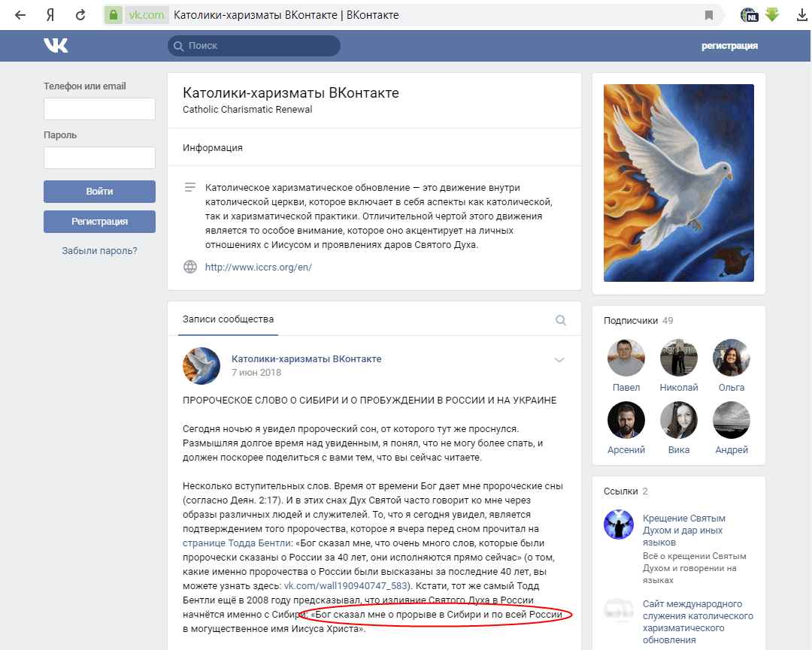Open subscriber Ольга's avatar
Image resolution: width=812 pixels, height=650 pixels.
pos(732,357)
